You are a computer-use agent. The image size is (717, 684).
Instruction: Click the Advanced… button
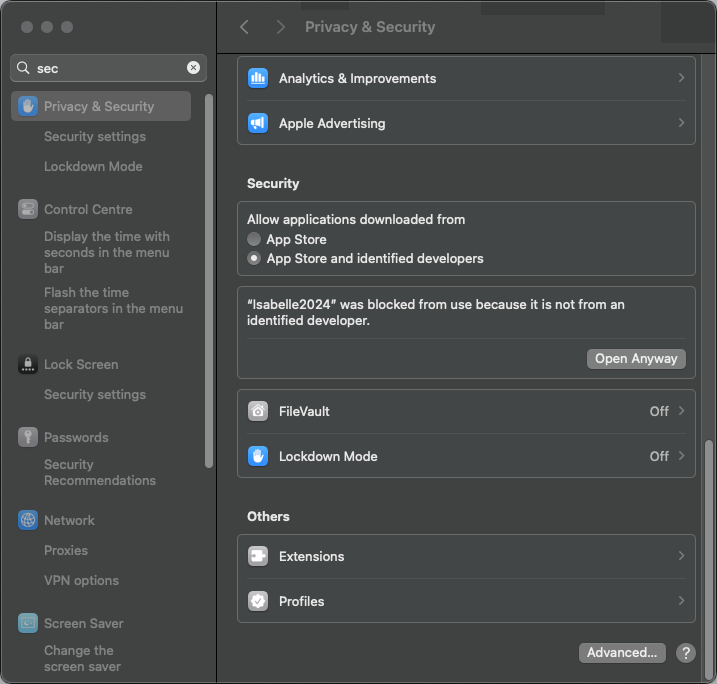coord(622,653)
